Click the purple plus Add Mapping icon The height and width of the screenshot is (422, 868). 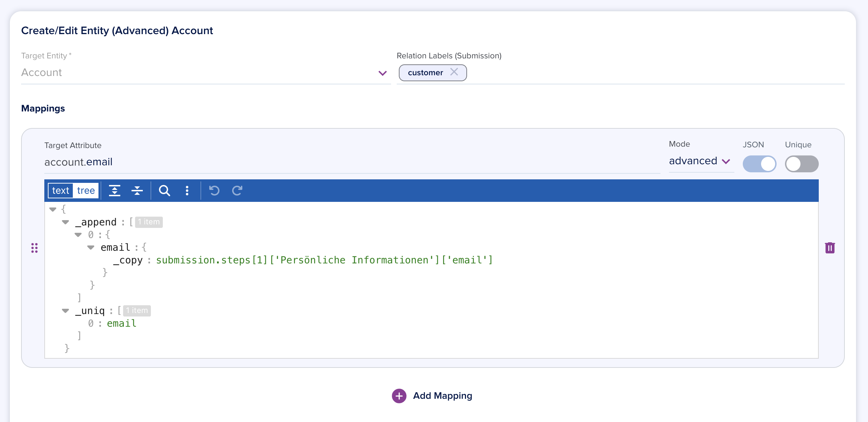click(399, 396)
